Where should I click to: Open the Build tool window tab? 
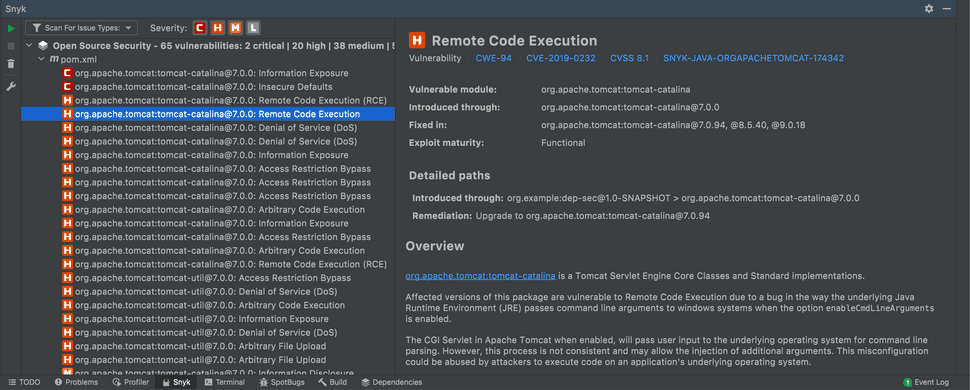click(333, 383)
